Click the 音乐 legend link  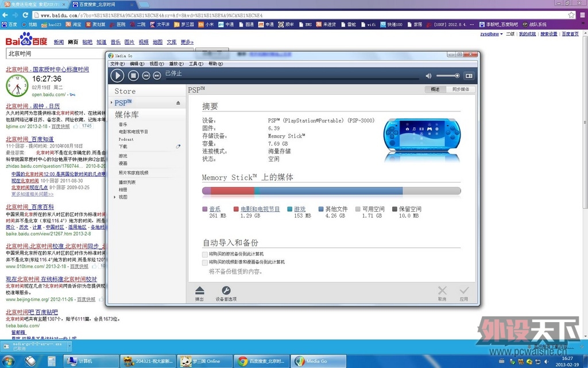[215, 209]
